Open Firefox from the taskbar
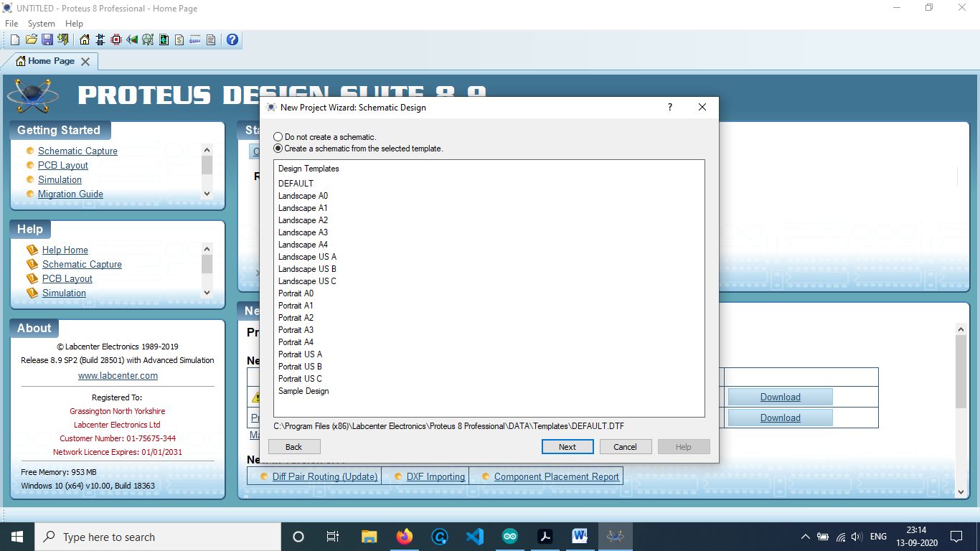This screenshot has height=551, width=980. click(x=405, y=537)
